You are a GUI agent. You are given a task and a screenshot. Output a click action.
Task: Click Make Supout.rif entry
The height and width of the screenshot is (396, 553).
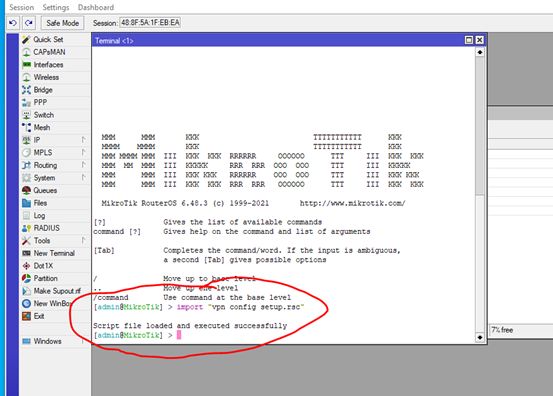click(x=55, y=291)
